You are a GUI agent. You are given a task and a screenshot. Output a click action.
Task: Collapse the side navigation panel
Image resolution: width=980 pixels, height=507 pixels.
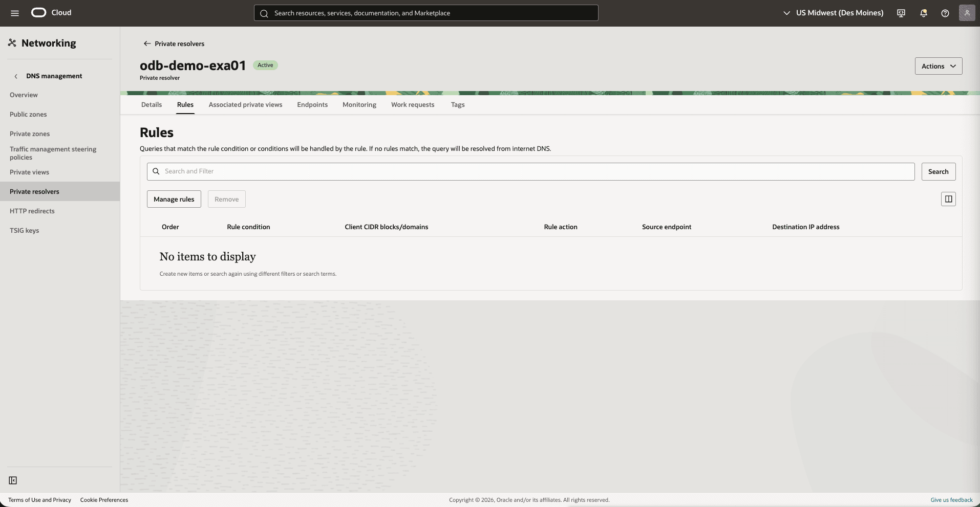point(13,480)
